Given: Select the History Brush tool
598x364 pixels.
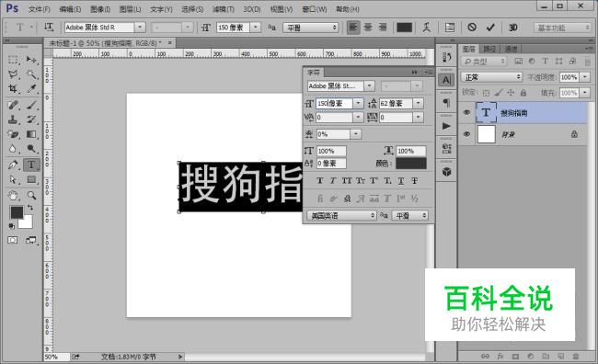Looking at the screenshot, I should 31,119.
